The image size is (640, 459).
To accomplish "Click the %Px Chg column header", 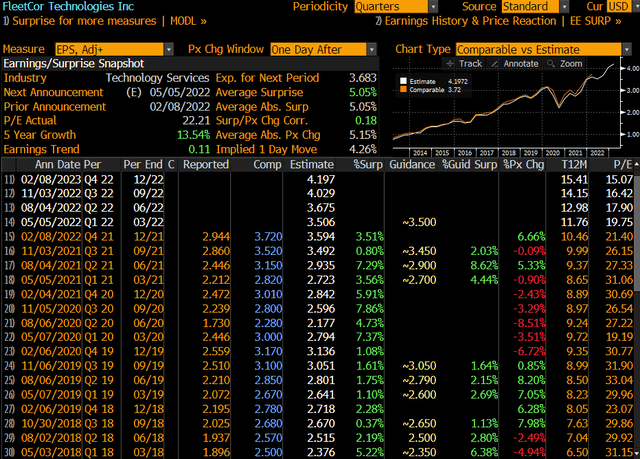I will click(x=524, y=165).
